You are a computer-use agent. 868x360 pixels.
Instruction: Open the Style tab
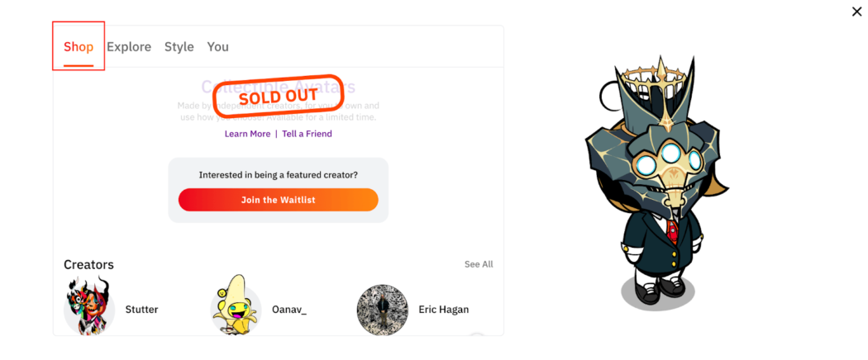179,47
